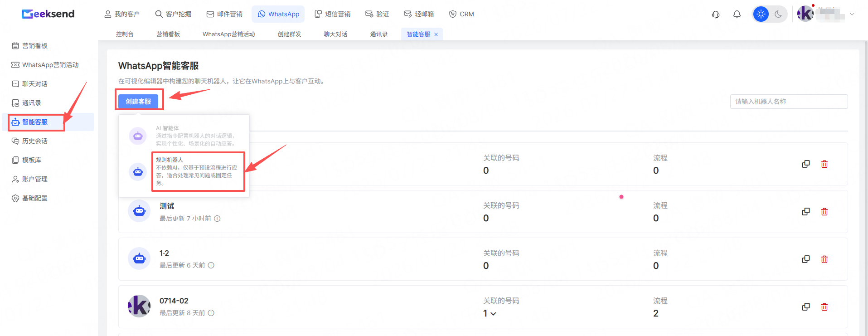Switch to 营销看板 tab
The width and height of the screenshot is (868, 336).
[x=168, y=34]
